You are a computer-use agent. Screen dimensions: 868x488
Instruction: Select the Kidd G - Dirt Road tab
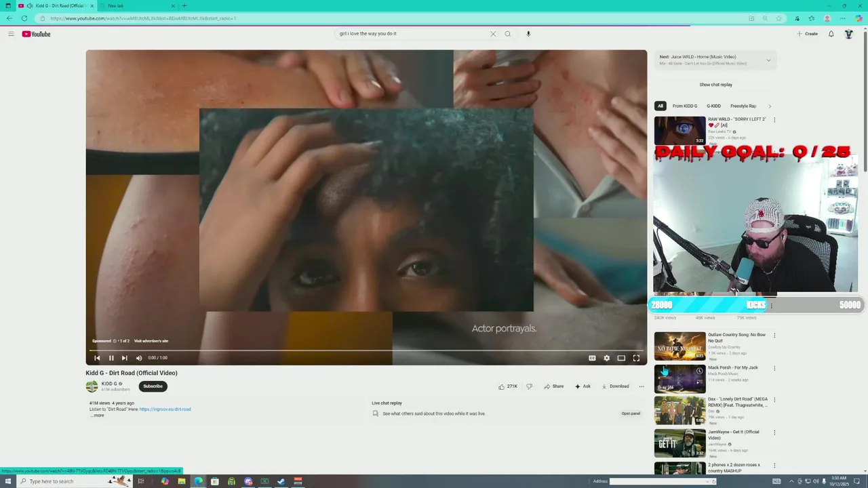56,6
